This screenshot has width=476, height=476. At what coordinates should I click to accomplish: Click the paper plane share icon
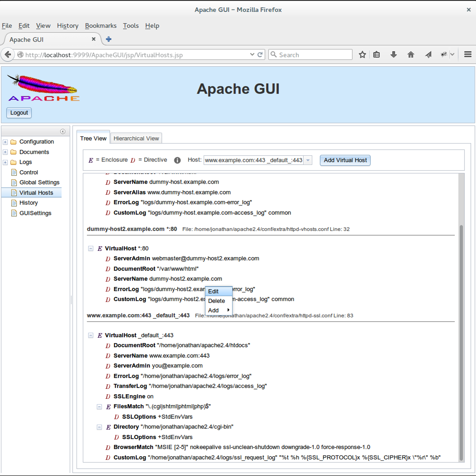[x=428, y=55]
